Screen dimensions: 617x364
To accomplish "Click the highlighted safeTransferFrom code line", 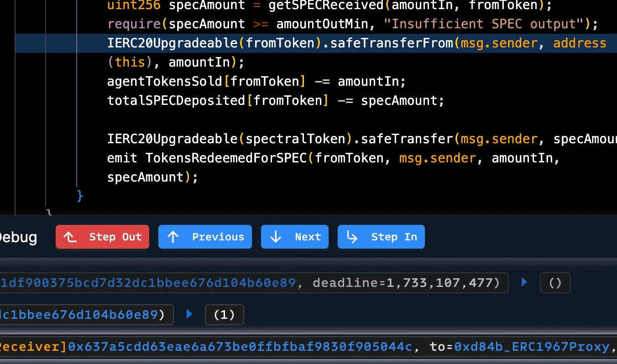I will pos(356,43).
